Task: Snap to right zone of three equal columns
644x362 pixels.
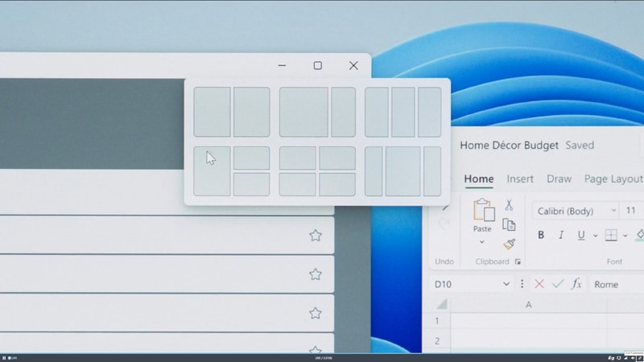Action: pos(430,112)
